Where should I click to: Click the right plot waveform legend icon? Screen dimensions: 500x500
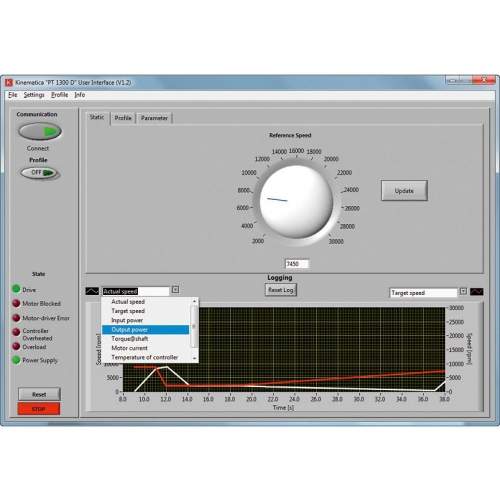point(476,292)
